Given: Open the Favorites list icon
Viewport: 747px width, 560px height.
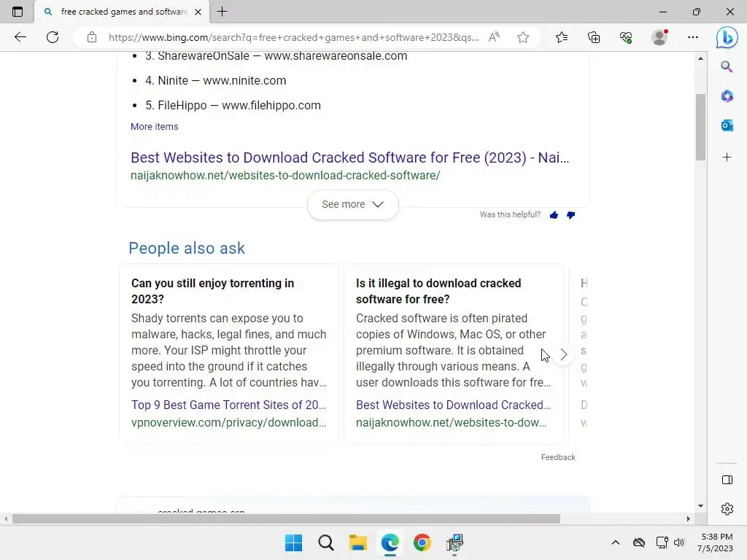Looking at the screenshot, I should pos(562,37).
